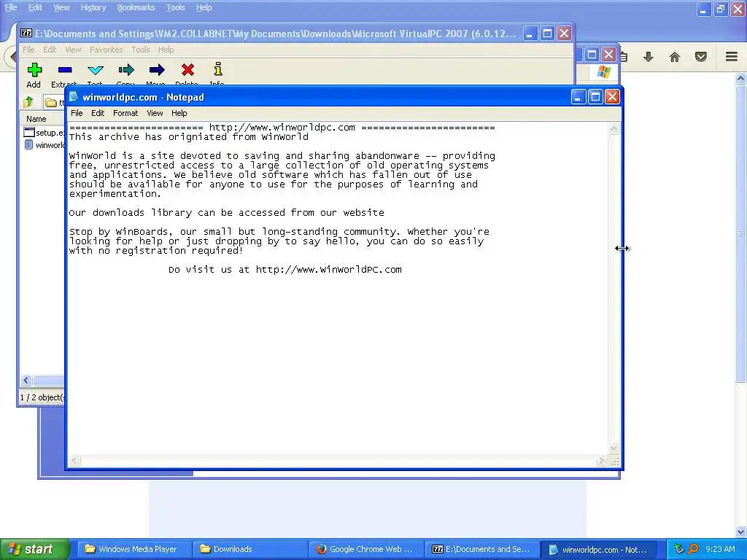Click the Copy icon in 7-Zip toolbar
This screenshot has height=560, width=747.
pos(125,70)
